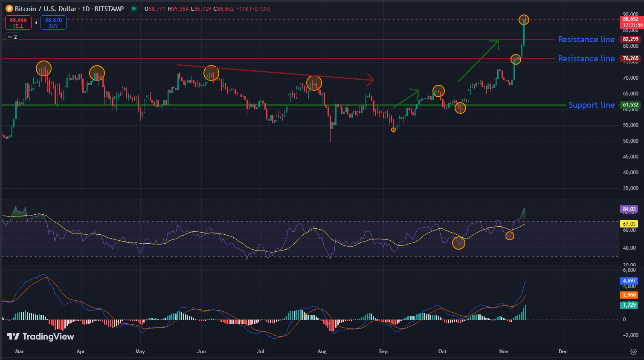The height and width of the screenshot is (360, 644).
Task: Click the yellow RSI average tag 67.03
Action: click(x=629, y=224)
